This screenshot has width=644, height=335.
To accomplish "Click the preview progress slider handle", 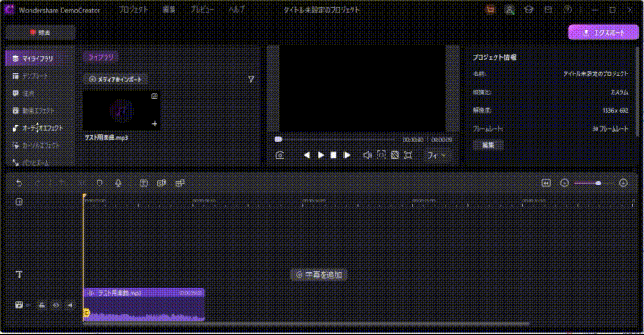I will tap(278, 139).
